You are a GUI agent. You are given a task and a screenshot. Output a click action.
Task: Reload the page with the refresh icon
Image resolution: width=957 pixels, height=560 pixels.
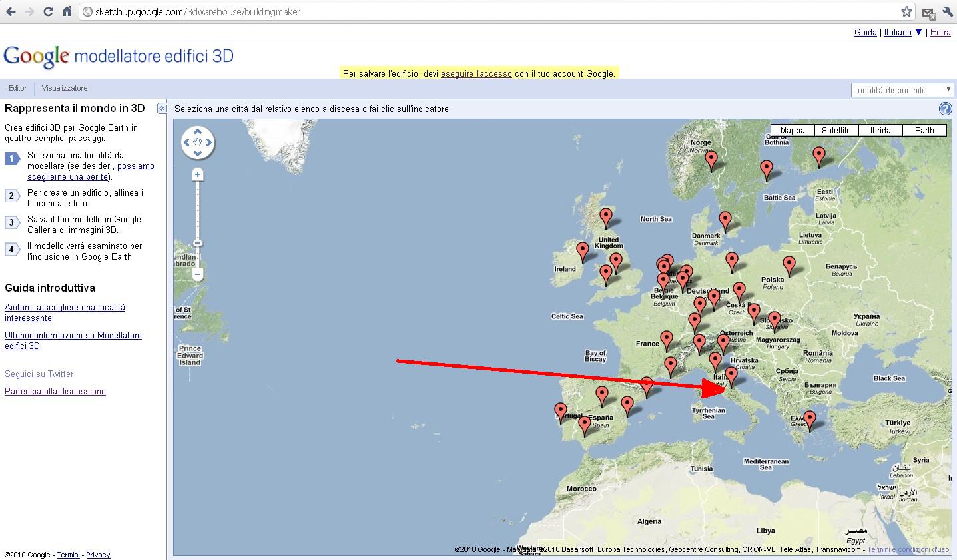48,11
